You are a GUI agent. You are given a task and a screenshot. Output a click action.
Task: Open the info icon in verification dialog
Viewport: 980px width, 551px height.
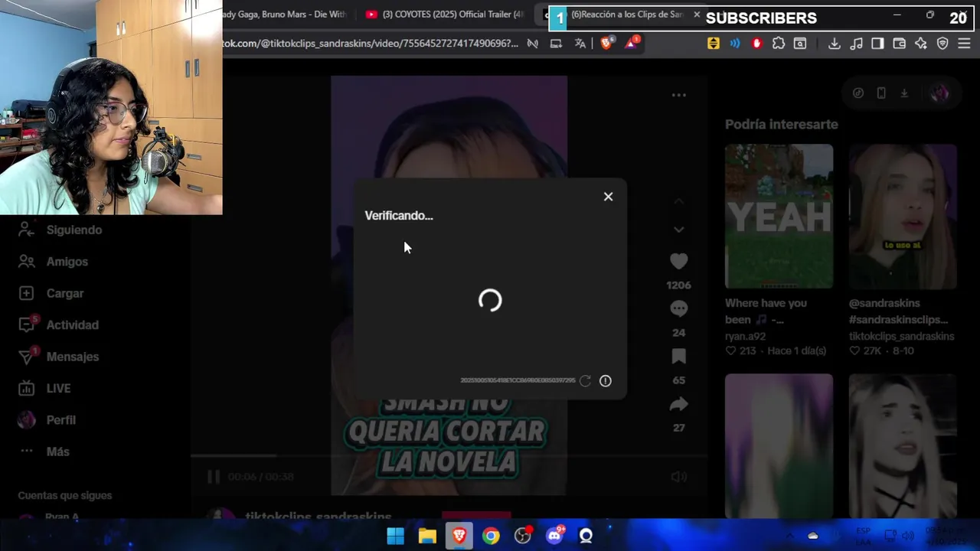click(606, 380)
